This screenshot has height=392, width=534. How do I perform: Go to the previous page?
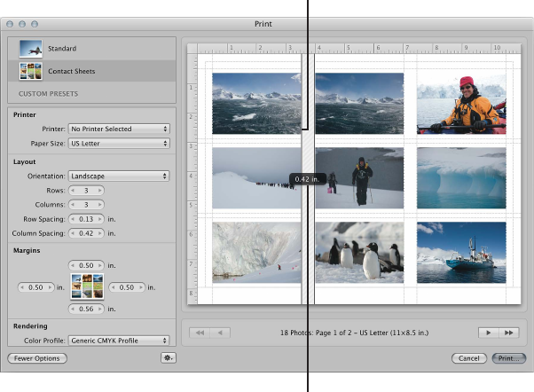(220, 333)
